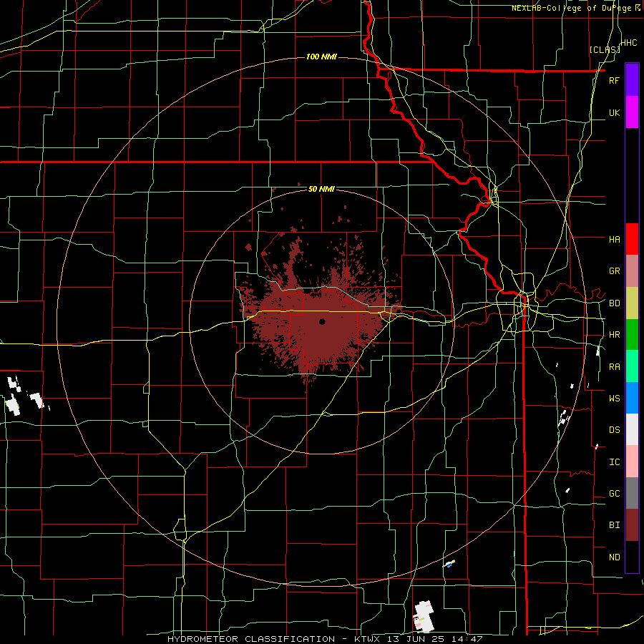
Task: Click the BI legend label
Action: click(x=614, y=525)
